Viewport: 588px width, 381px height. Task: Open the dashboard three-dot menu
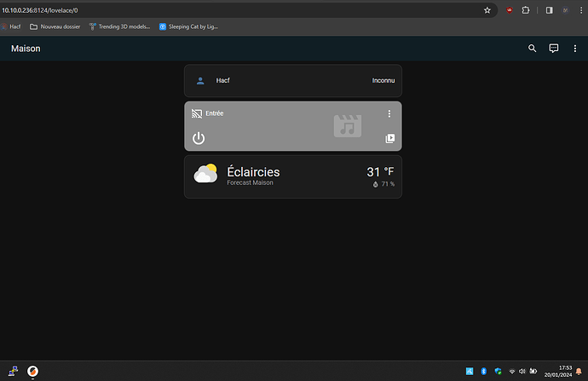click(x=575, y=49)
